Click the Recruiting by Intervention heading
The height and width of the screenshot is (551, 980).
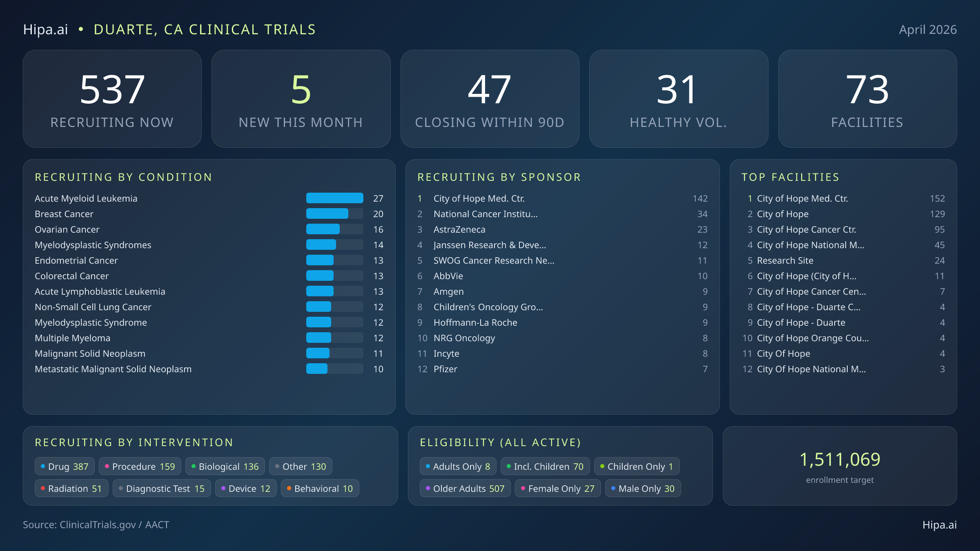134,442
